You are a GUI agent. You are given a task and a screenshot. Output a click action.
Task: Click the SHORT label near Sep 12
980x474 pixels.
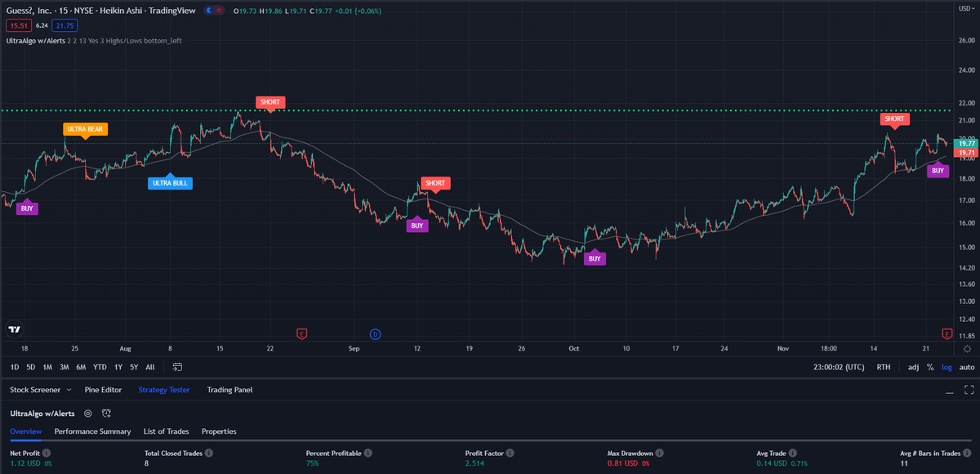pos(435,184)
